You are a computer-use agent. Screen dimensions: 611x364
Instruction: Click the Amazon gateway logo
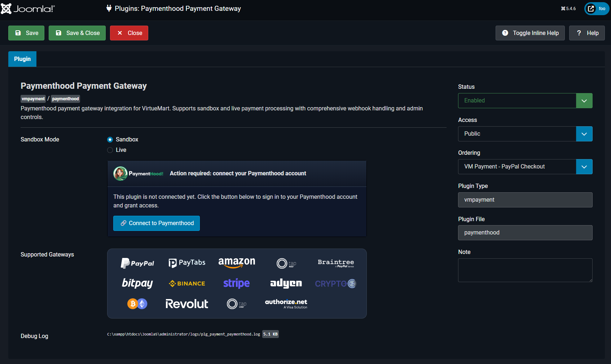[x=237, y=262]
